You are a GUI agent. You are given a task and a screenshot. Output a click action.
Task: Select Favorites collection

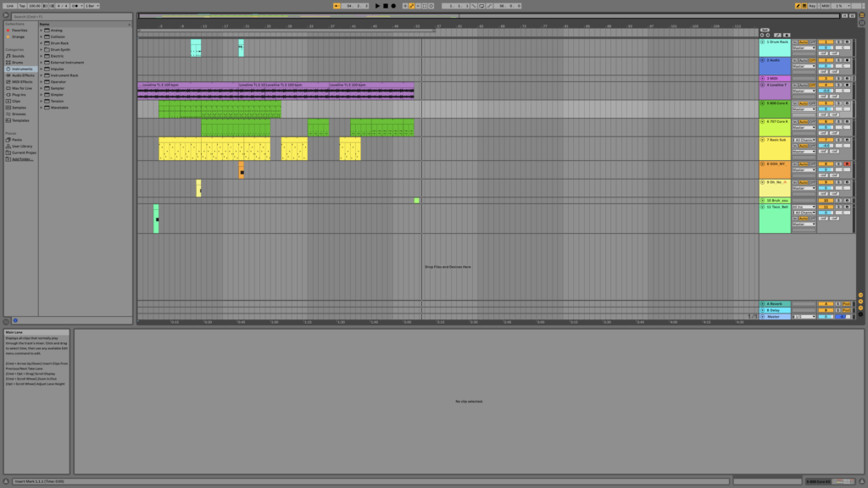click(19, 30)
